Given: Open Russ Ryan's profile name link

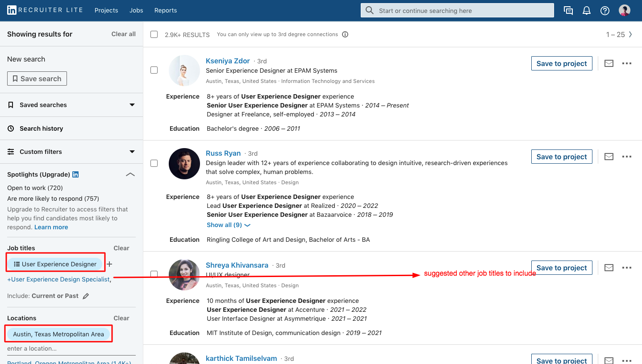Looking at the screenshot, I should (x=223, y=153).
